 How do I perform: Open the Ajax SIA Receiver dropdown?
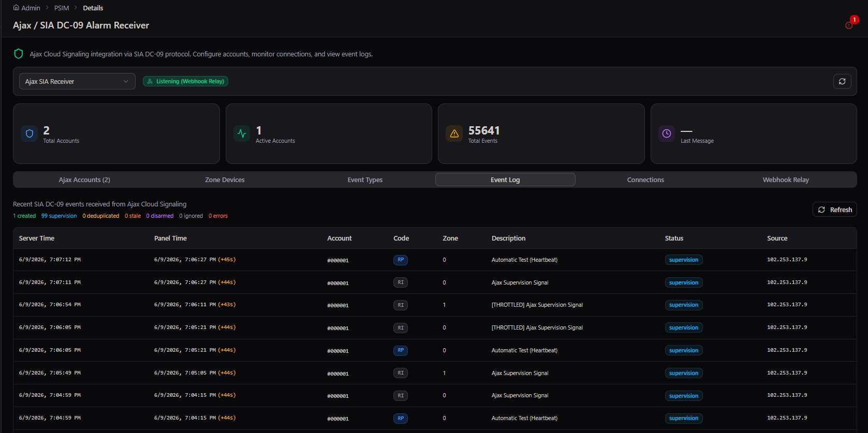(77, 81)
